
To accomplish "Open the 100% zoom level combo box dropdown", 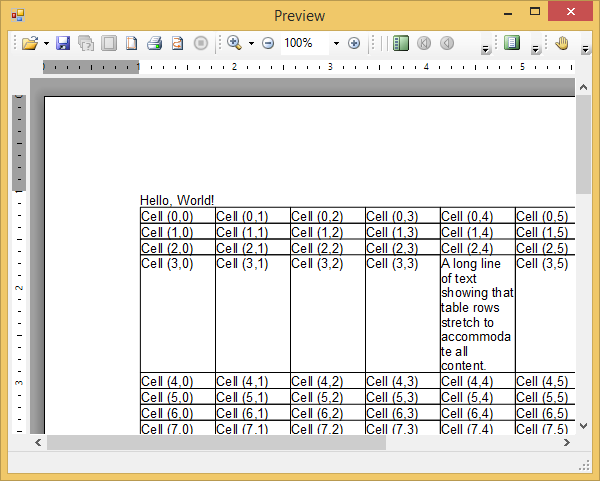I will pyautogui.click(x=336, y=43).
